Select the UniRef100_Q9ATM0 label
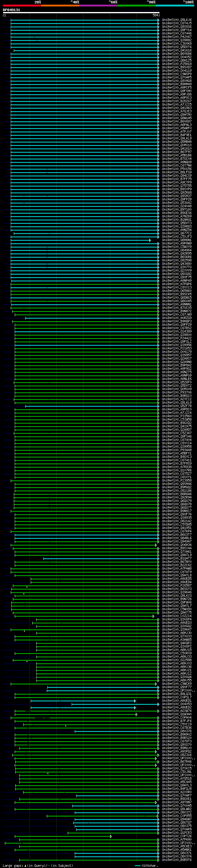Viewport: 197px width, 868px height. [176, 115]
